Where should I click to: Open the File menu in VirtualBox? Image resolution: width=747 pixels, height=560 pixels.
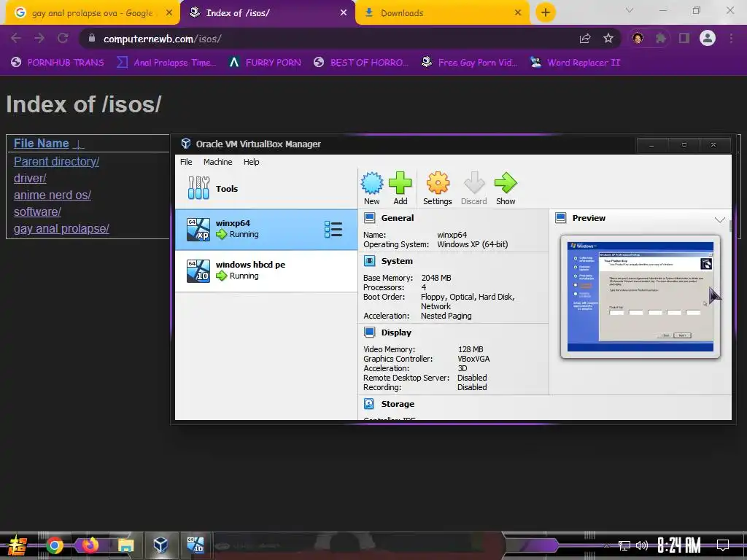pyautogui.click(x=186, y=162)
